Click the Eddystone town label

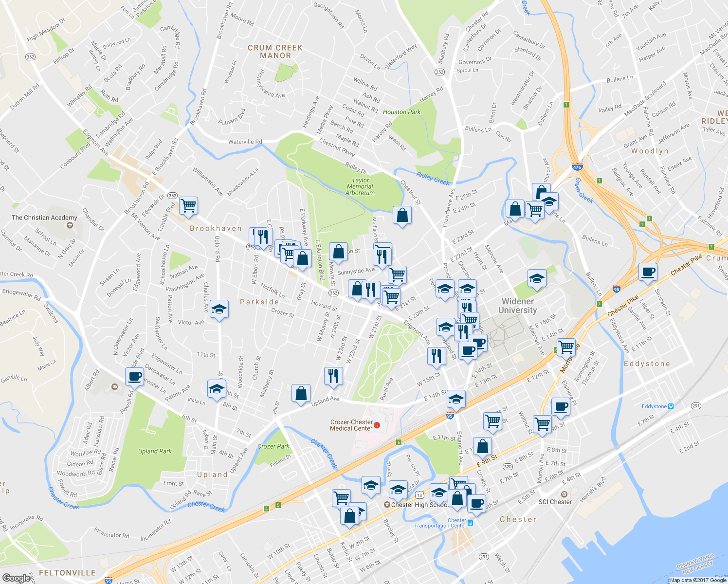point(647,364)
